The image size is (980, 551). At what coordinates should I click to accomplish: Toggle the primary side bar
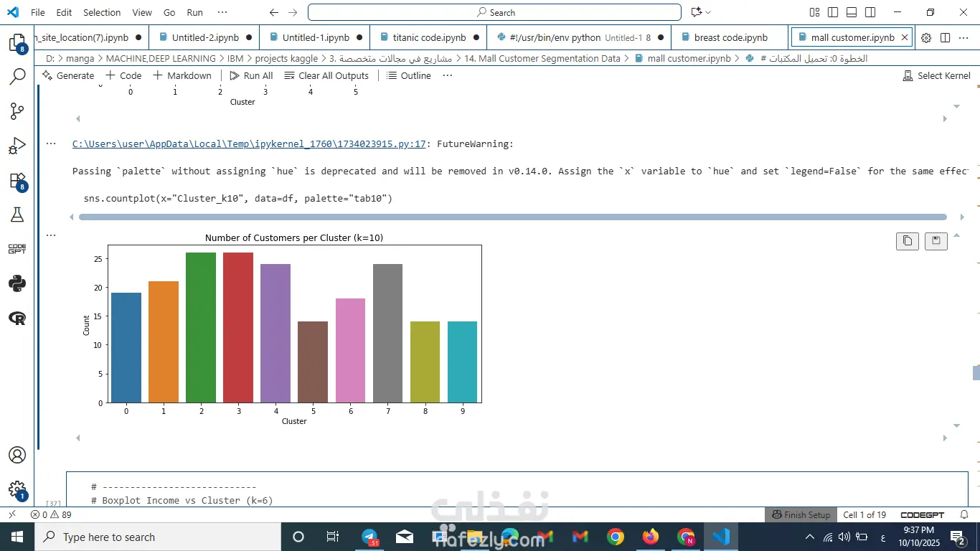[833, 12]
